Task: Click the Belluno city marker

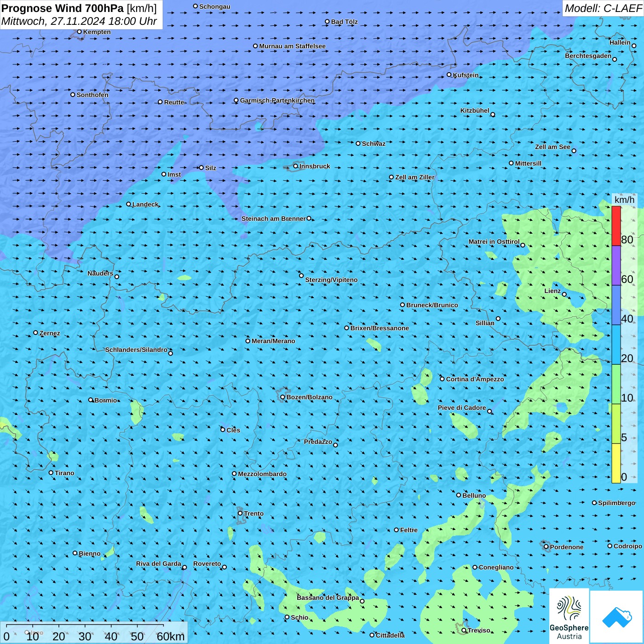Action: click(459, 495)
